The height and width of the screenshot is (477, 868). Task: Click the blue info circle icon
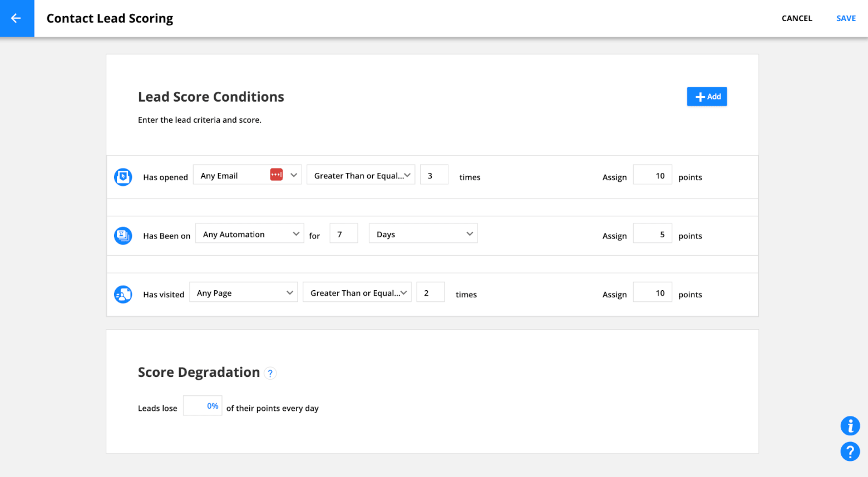(850, 426)
